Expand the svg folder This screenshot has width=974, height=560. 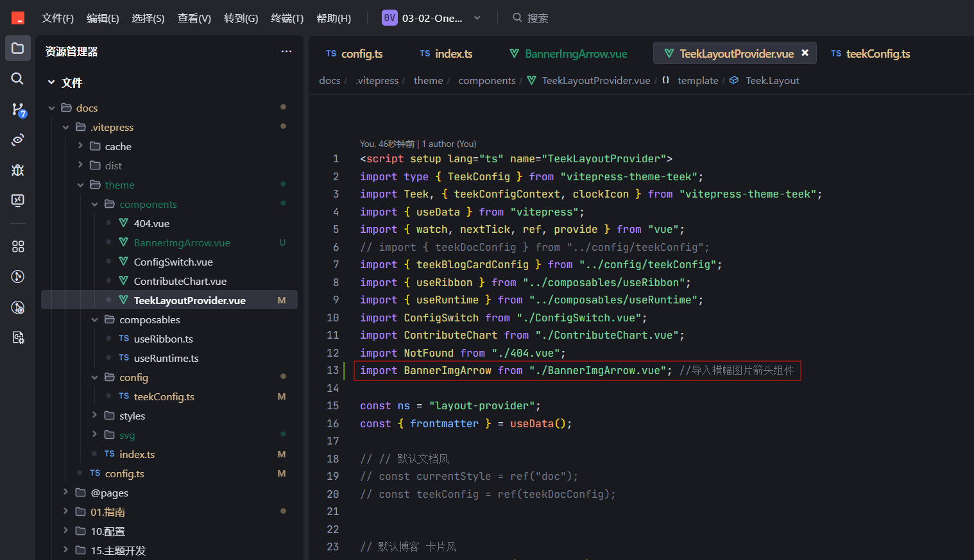coord(94,435)
